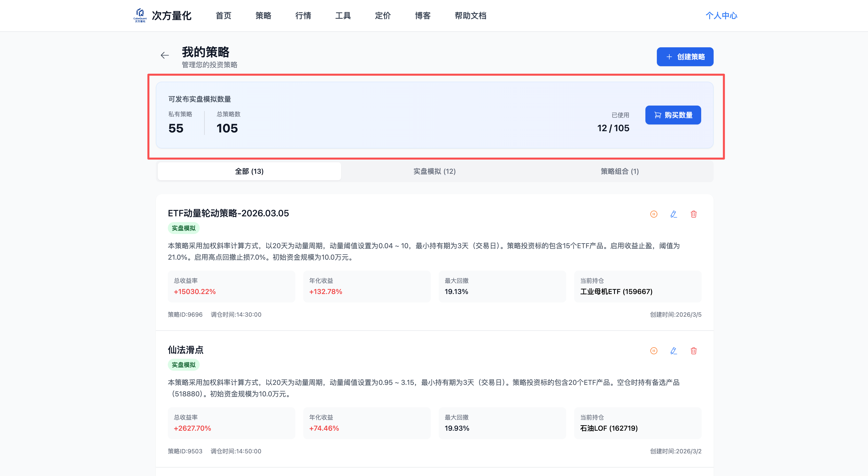Open edit pencil icon on ETF动量轮动策略 card
This screenshot has width=868, height=476.
(674, 214)
